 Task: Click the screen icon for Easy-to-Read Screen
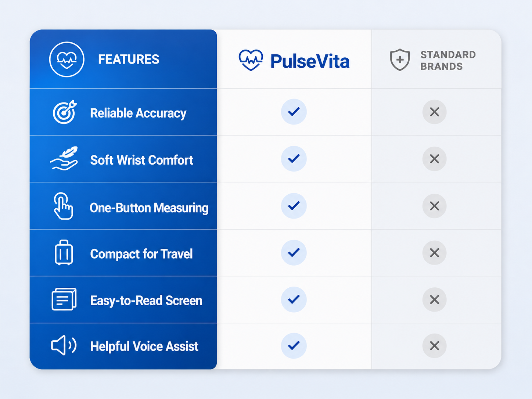64,299
